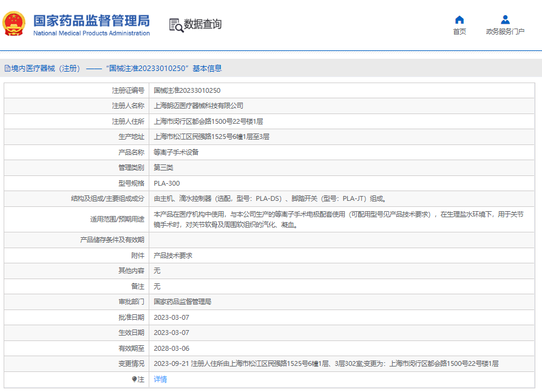This screenshot has width=542, height=392.
Task: Click the 型号规格 row label
Action: click(131, 183)
